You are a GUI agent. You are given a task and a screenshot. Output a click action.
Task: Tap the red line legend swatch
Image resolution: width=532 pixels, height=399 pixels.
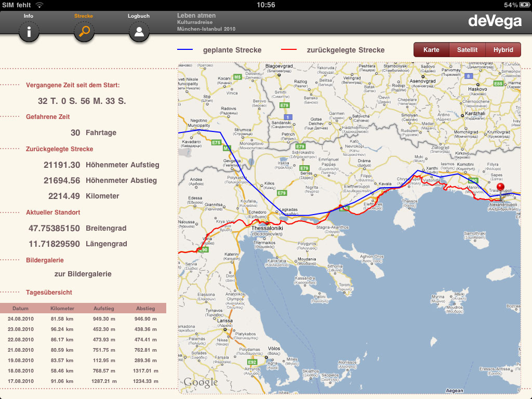pyautogui.click(x=289, y=49)
